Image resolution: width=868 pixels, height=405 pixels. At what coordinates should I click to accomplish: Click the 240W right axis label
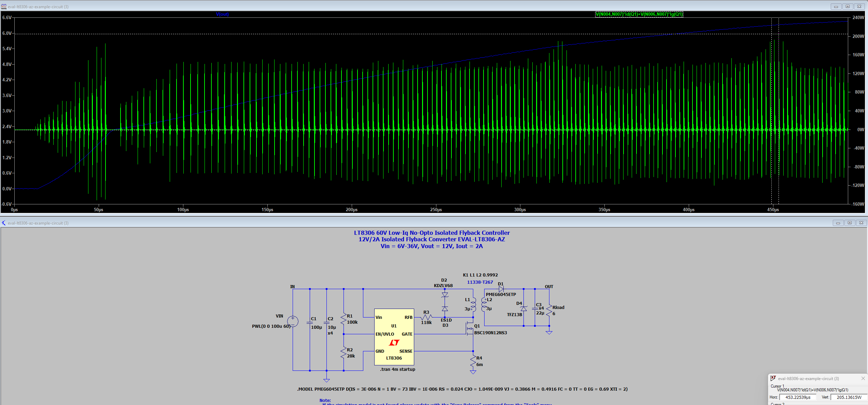pos(858,17)
